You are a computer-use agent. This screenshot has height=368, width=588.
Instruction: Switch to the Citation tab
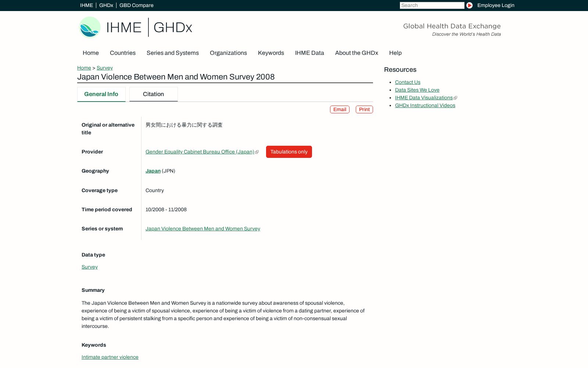coord(154,94)
